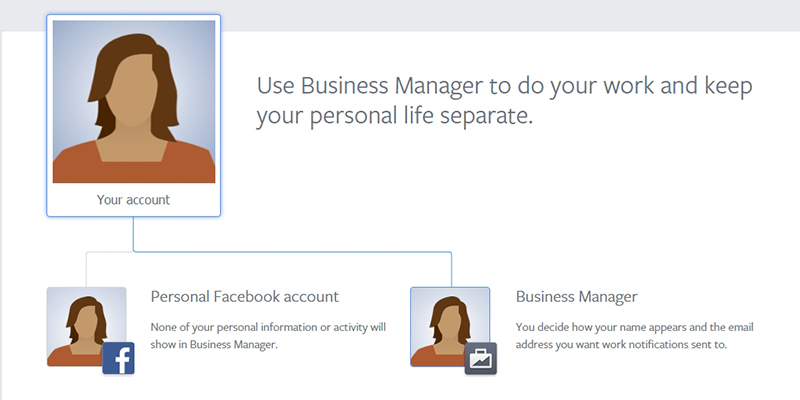The width and height of the screenshot is (800, 400).
Task: Click the Facebook logo badge icon
Action: coord(118,358)
